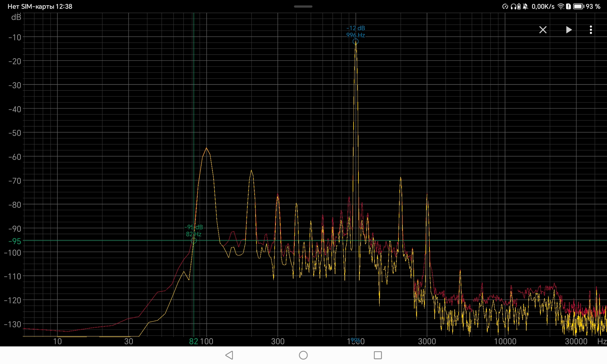The width and height of the screenshot is (607, 364).
Task: Tap the '-130' dB axis tick label
Action: 13,325
